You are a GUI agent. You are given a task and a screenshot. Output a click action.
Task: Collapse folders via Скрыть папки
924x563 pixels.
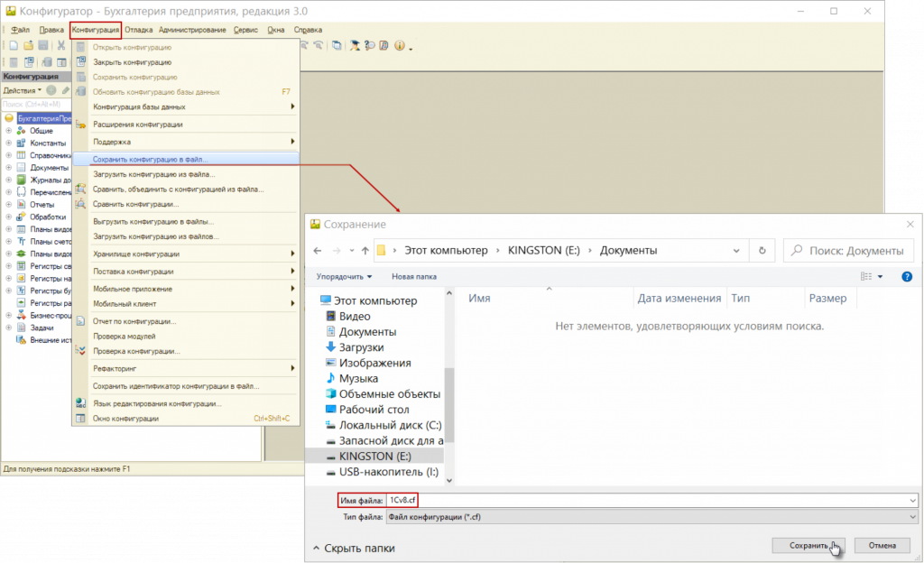(x=355, y=548)
